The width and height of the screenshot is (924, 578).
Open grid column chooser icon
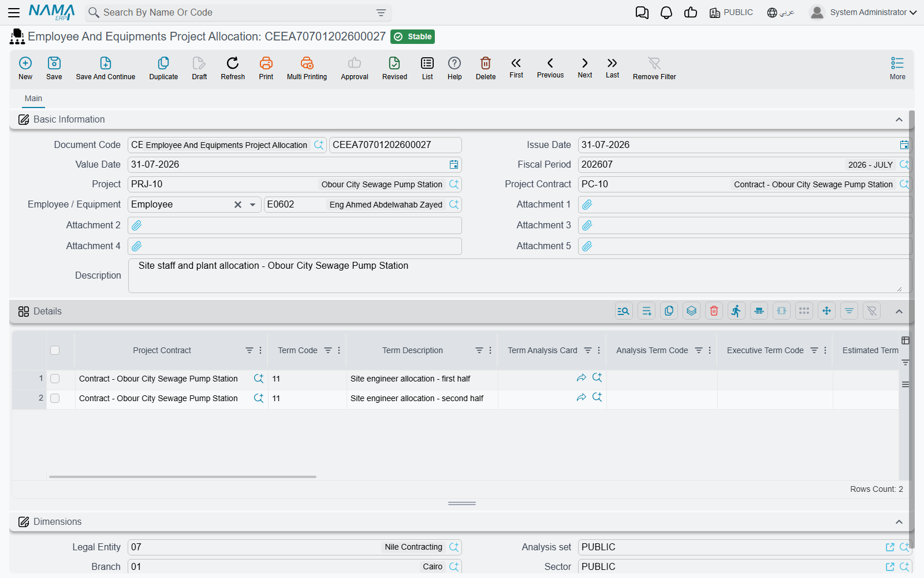click(x=906, y=340)
